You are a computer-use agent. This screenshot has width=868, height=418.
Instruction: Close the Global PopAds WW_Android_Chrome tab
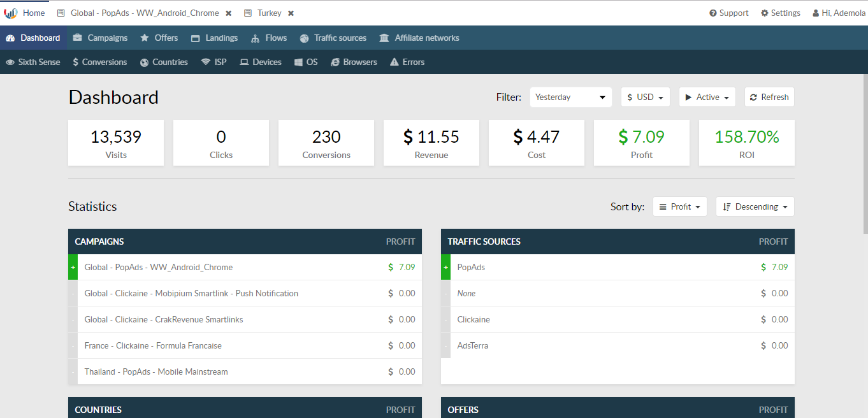229,13
